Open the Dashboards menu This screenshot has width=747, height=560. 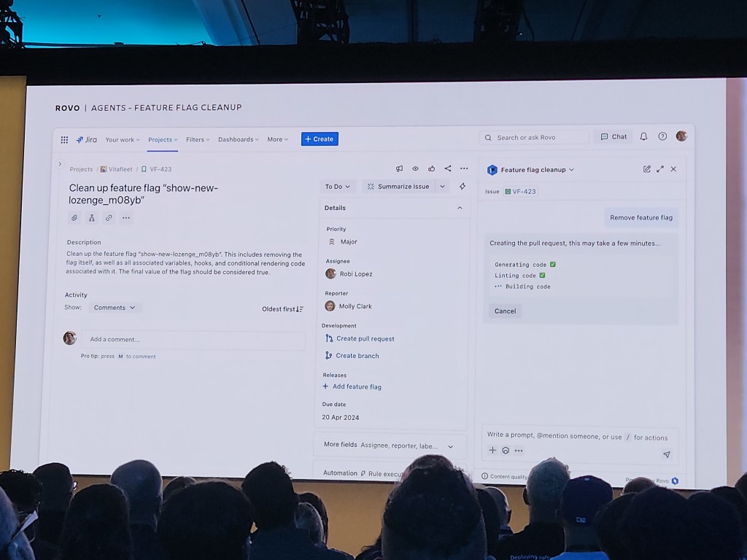point(238,139)
